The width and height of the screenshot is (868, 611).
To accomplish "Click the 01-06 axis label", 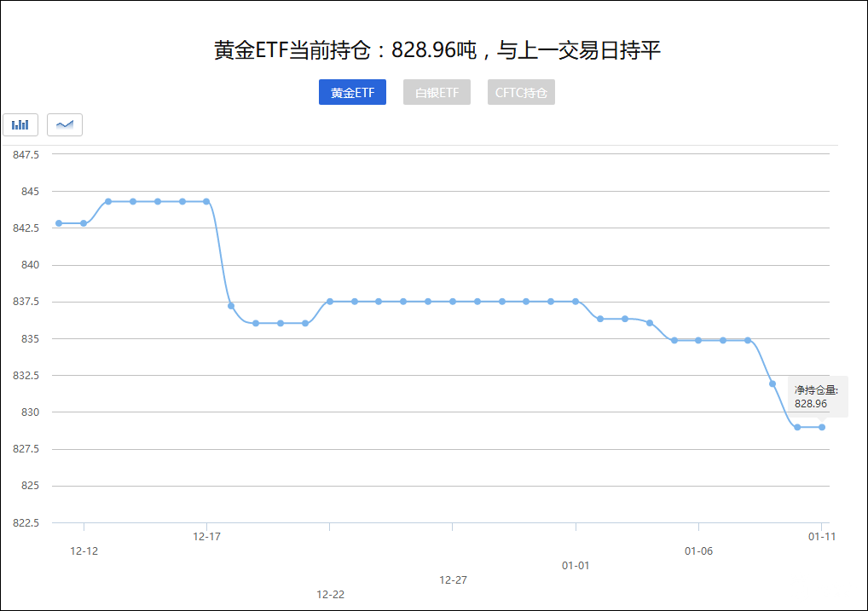I will click(697, 550).
